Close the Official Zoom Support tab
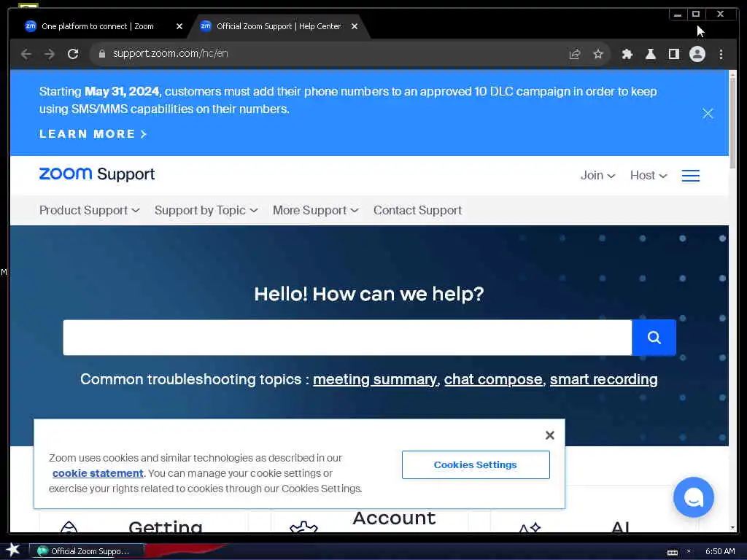Viewport: 747px width, 560px height. click(354, 26)
